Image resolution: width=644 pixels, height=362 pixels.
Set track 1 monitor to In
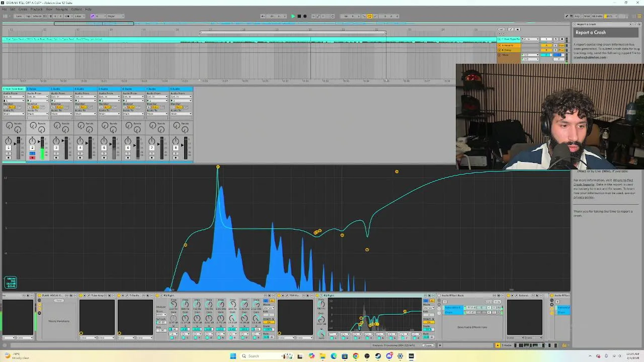pos(6,107)
